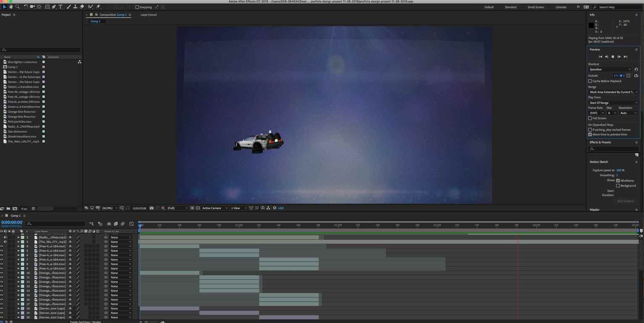644x323 pixels.
Task: Check If caching, play cached frames
Action: pyautogui.click(x=590, y=130)
